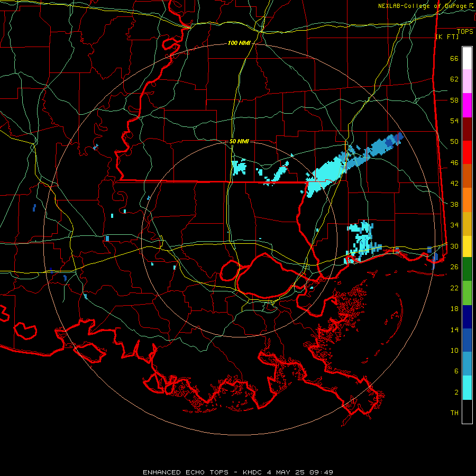Click the "22" legend value
Image resolution: width=476 pixels, height=476 pixels.
click(x=454, y=288)
